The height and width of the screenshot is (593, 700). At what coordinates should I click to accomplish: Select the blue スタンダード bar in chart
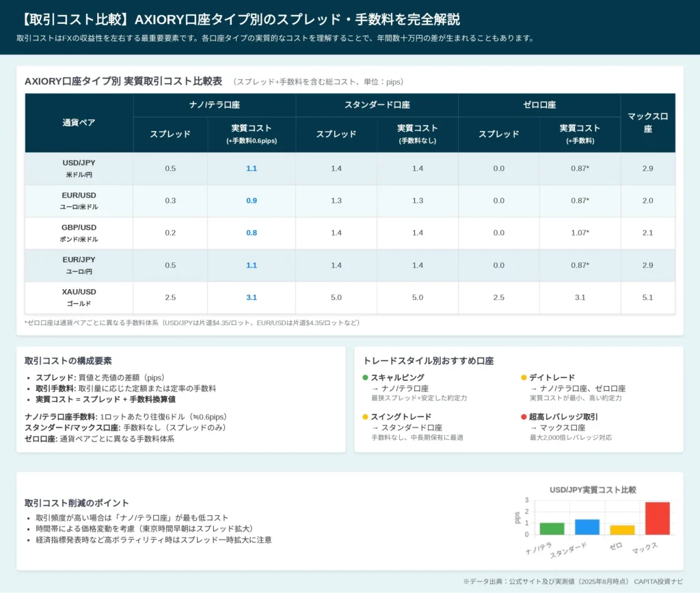pyautogui.click(x=587, y=527)
